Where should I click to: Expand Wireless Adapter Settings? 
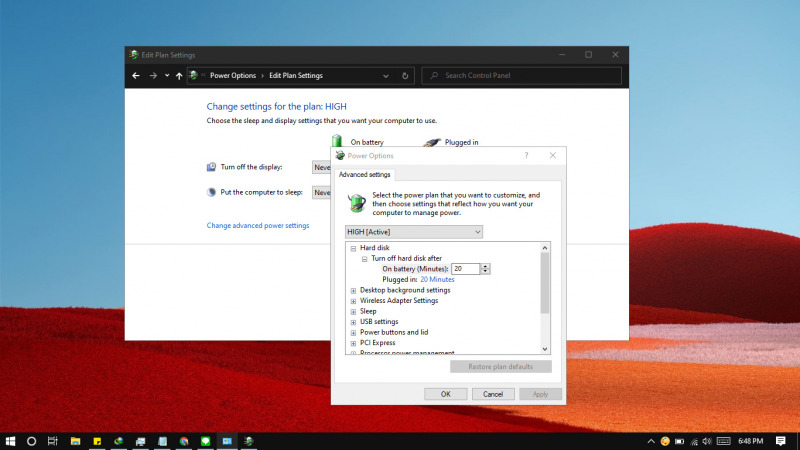(353, 302)
